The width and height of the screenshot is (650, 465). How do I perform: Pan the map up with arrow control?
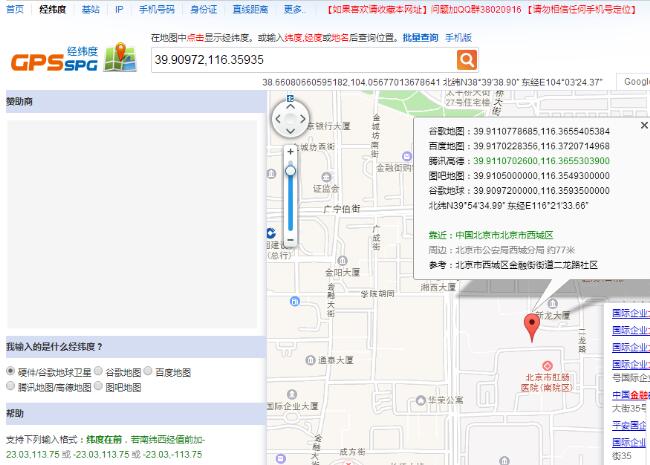291,107
